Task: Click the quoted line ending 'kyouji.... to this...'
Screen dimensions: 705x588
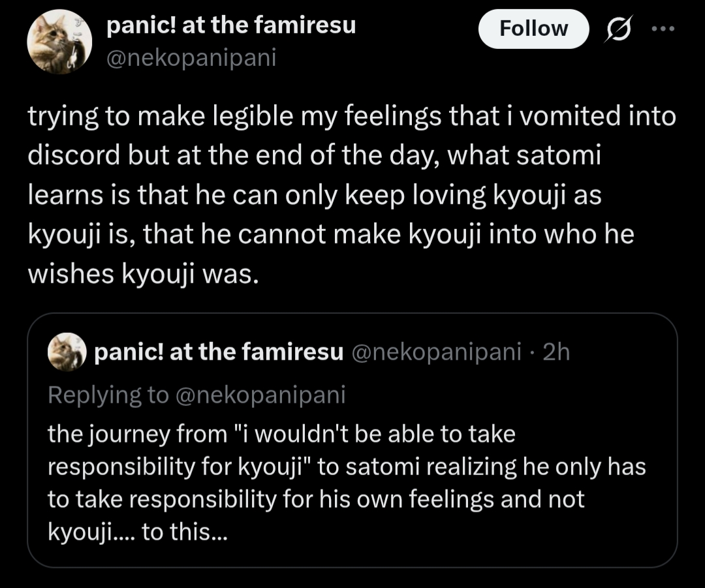Action: [x=138, y=532]
